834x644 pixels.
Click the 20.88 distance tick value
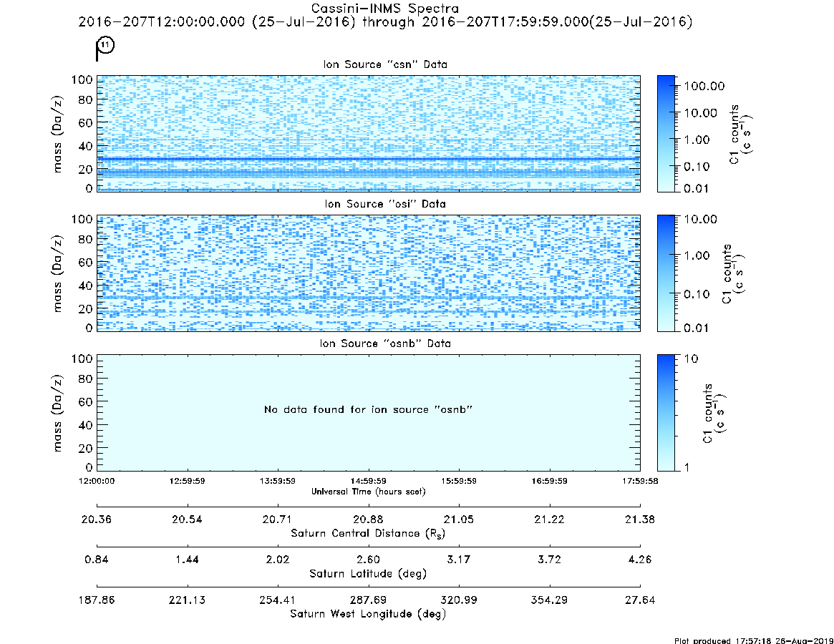point(368,519)
